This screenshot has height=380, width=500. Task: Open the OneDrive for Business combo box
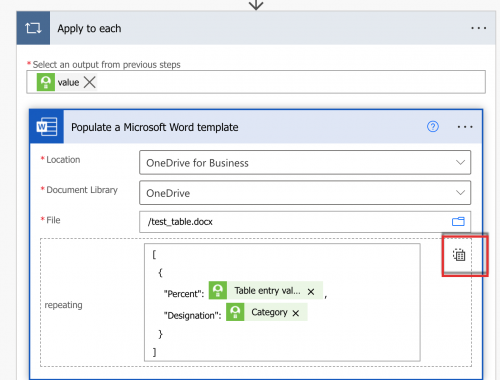(305, 163)
